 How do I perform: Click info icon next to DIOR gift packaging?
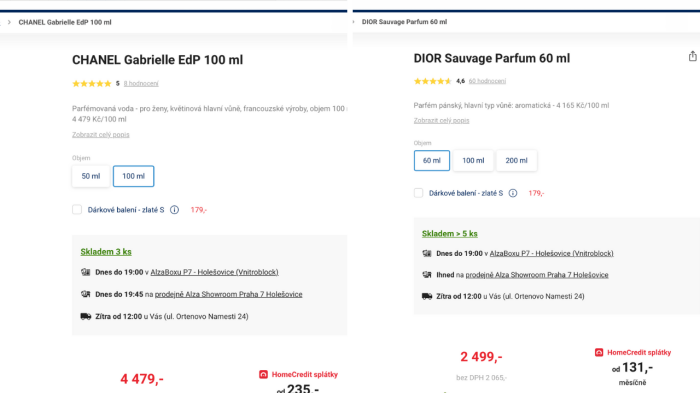pyautogui.click(x=513, y=193)
